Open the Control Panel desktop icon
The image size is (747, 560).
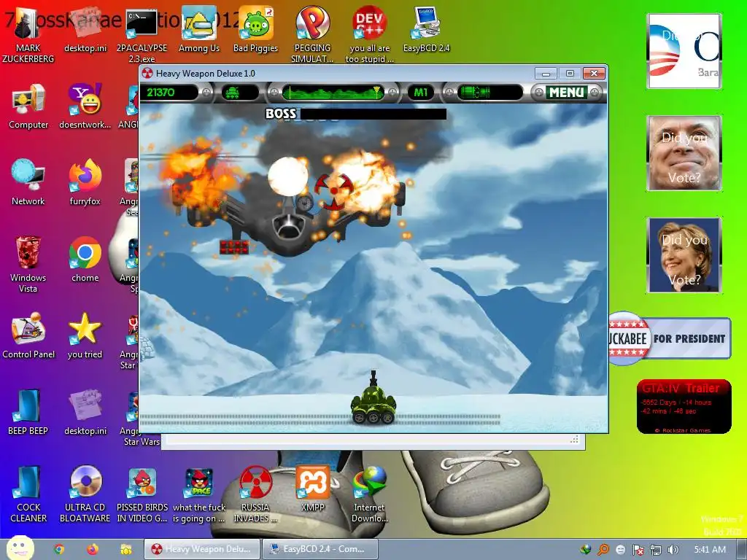tap(28, 335)
